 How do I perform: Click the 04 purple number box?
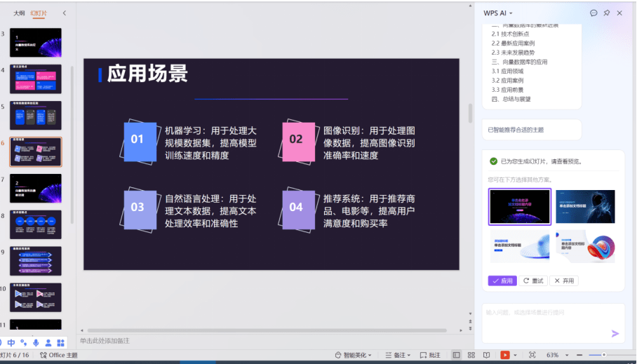pyautogui.click(x=299, y=210)
